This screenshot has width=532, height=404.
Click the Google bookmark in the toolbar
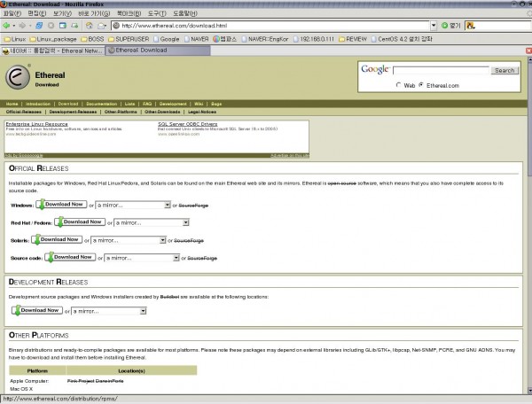tap(167, 39)
